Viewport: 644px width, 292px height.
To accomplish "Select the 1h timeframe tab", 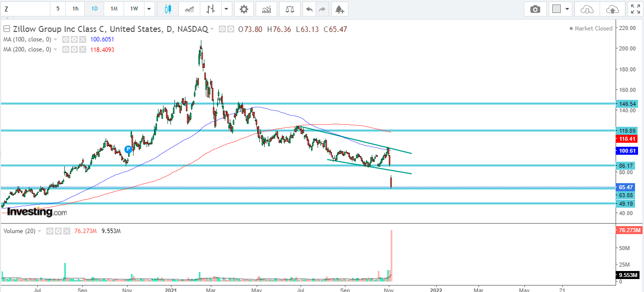I will [75, 8].
